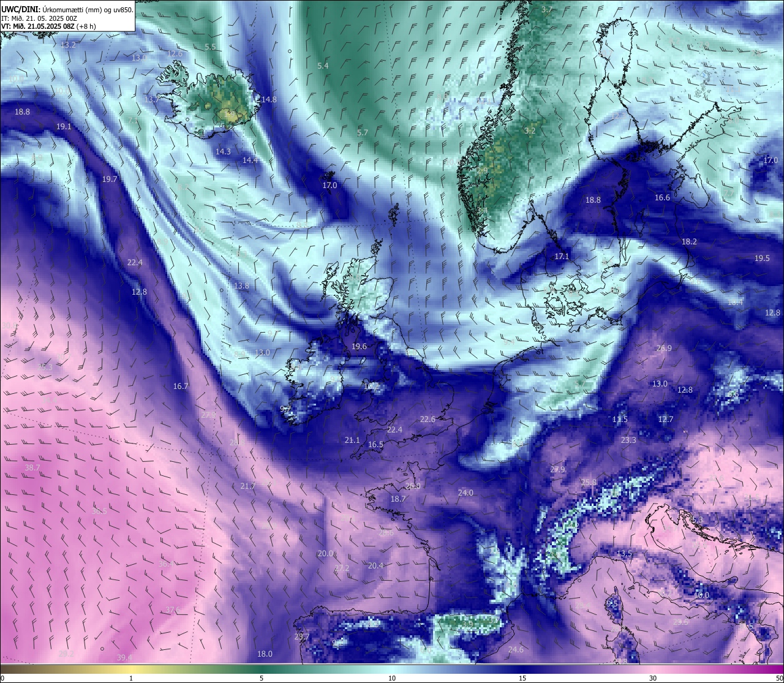Click the IT: Mið. 21. 05. 2025 00Z line
784x683 pixels.
coord(39,18)
